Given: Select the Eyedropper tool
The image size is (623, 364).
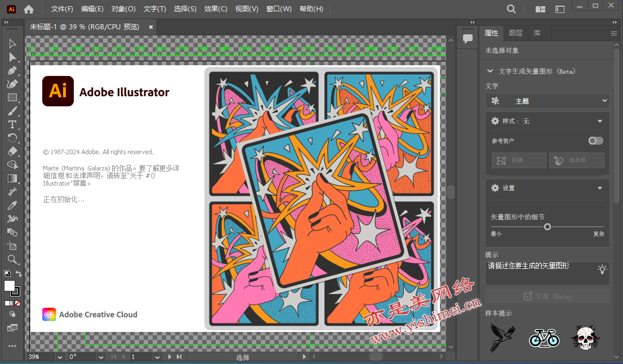Looking at the screenshot, I should (x=12, y=205).
